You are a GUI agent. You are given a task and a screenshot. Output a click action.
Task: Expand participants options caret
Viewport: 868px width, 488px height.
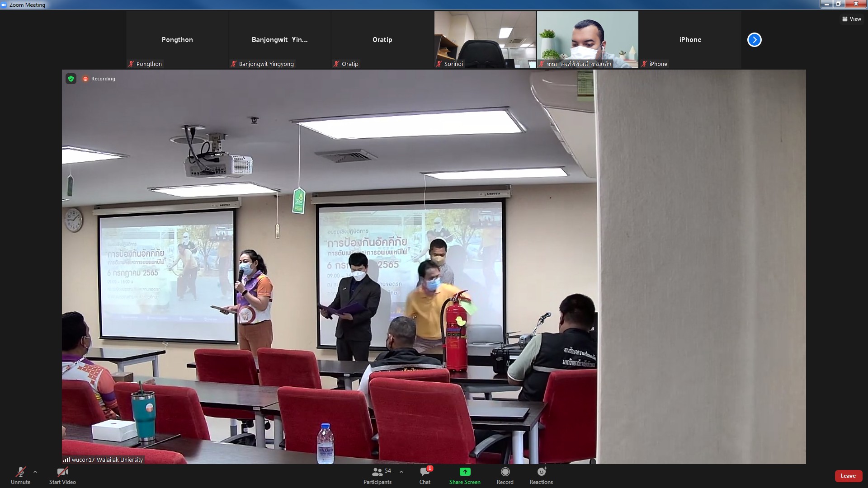click(401, 472)
